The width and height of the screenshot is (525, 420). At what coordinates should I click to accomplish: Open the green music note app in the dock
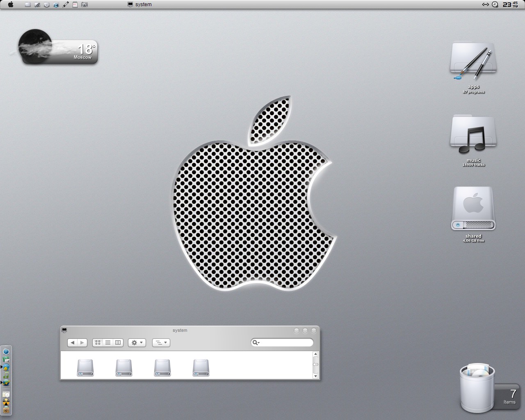[6, 375]
